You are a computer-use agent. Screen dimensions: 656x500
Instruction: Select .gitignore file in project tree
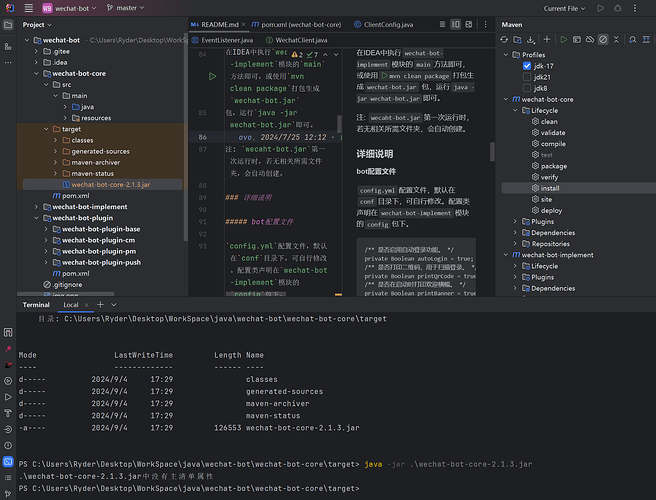(63, 285)
